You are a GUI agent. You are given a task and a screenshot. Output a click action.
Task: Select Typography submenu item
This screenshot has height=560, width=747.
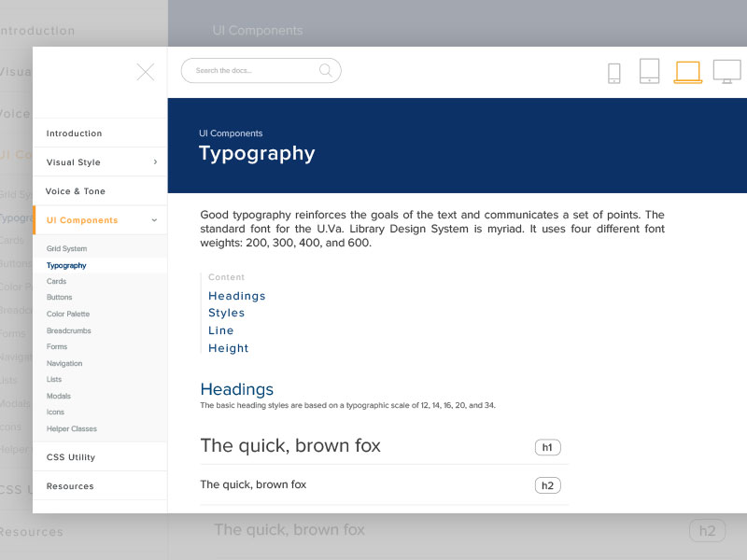coord(66,265)
